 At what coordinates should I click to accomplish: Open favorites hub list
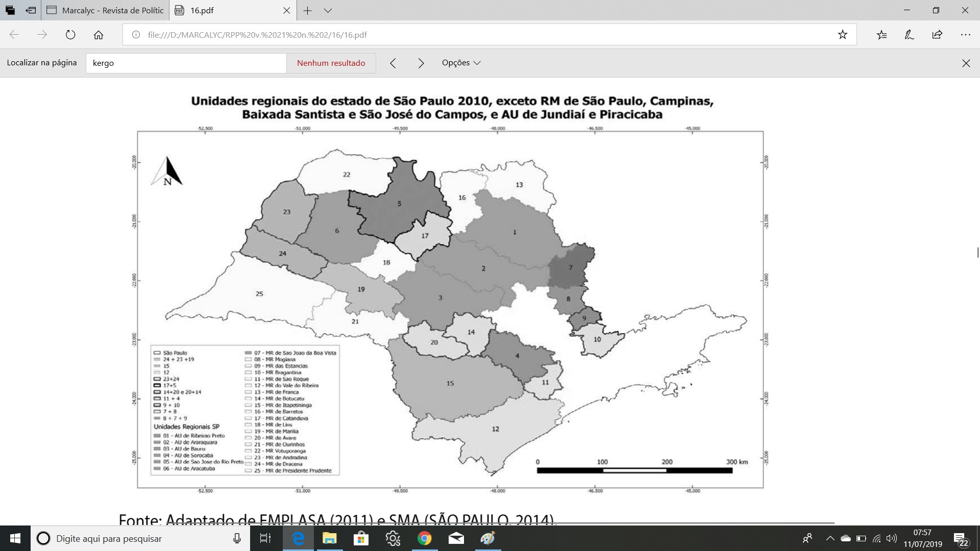coord(881,35)
